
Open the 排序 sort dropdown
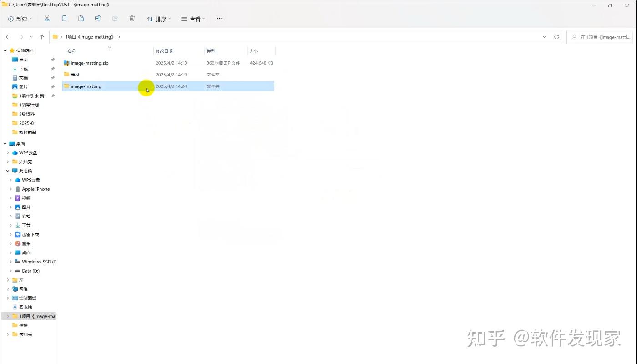tap(159, 19)
